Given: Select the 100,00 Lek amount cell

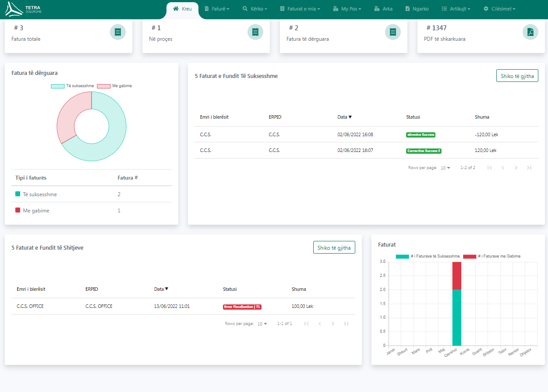Looking at the screenshot, I should [303, 306].
